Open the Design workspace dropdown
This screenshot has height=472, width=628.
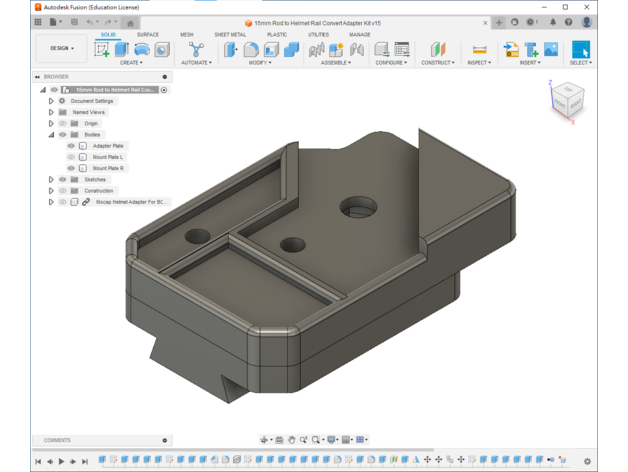tap(60, 48)
